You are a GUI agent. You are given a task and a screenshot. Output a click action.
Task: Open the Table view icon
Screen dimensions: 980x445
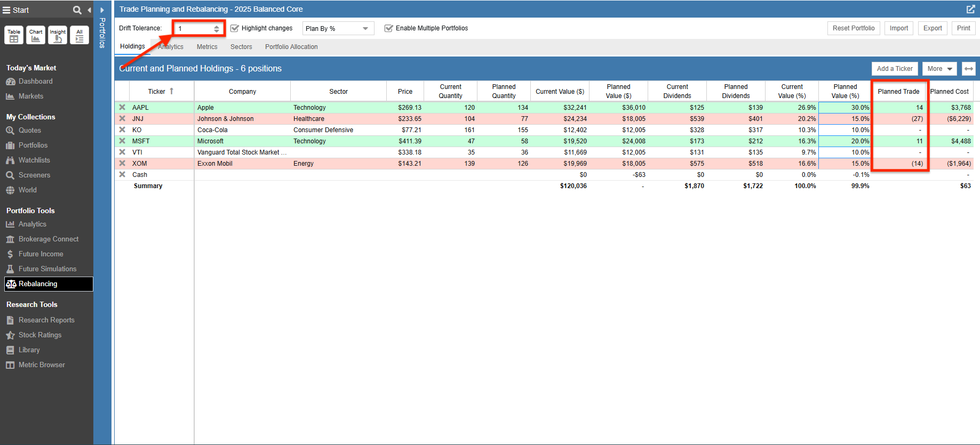tap(14, 35)
